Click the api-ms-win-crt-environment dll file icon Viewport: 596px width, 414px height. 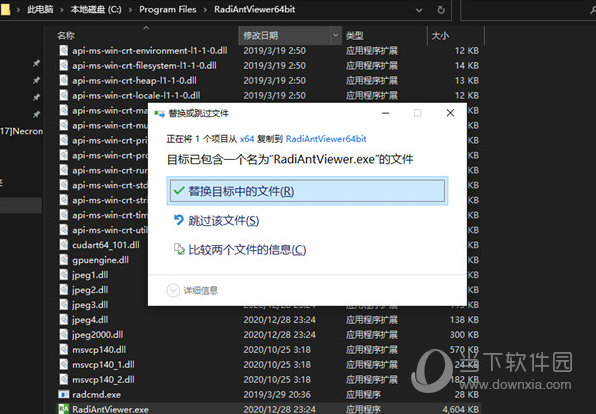63,51
